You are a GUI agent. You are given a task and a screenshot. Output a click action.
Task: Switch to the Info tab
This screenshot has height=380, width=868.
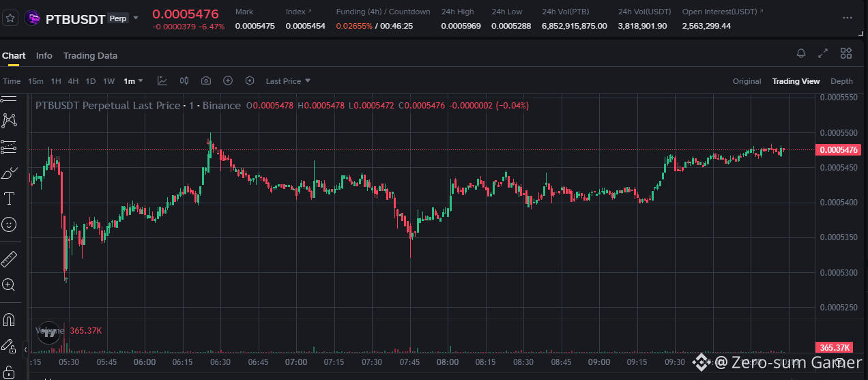tap(44, 56)
